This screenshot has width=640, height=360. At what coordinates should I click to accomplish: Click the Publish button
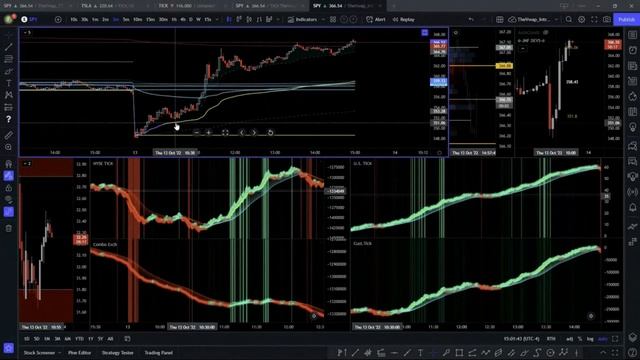(626, 20)
